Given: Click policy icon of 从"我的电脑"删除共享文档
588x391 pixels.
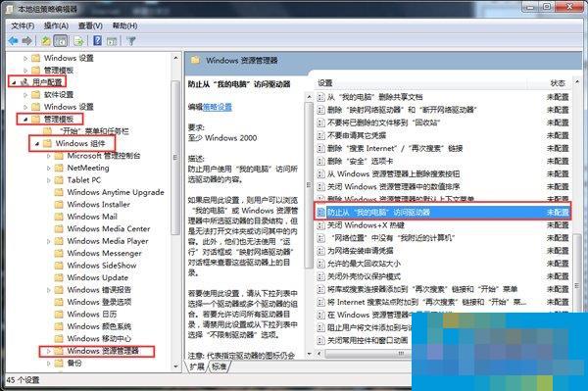Looking at the screenshot, I should tap(320, 97).
